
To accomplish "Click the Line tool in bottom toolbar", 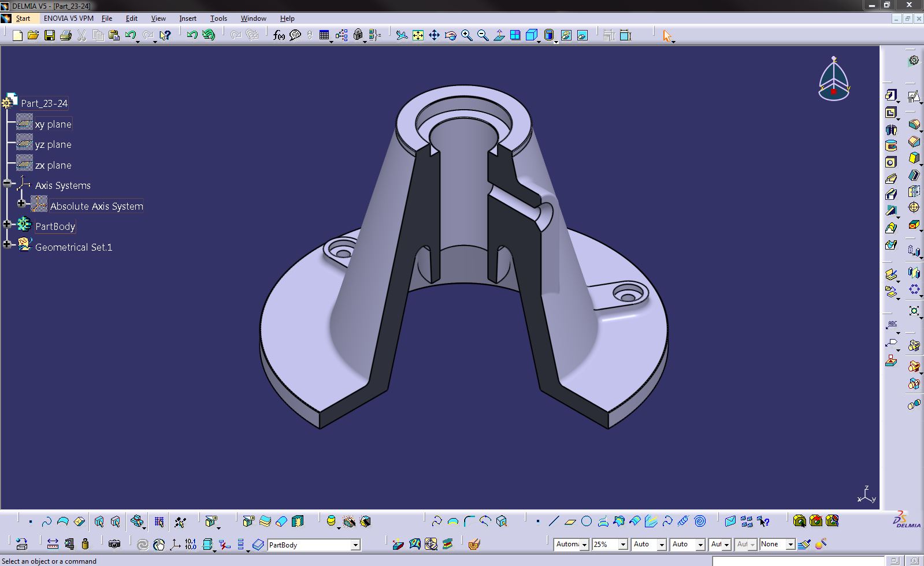I will (x=554, y=522).
